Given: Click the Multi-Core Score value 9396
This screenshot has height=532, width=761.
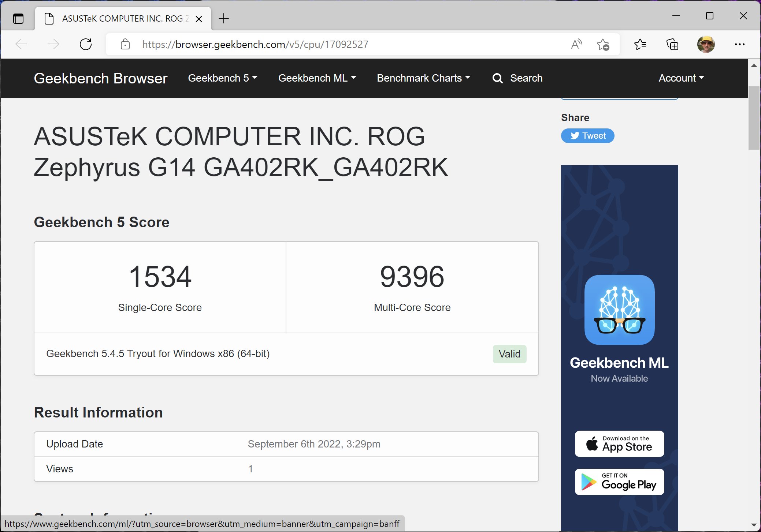Looking at the screenshot, I should [x=412, y=276].
